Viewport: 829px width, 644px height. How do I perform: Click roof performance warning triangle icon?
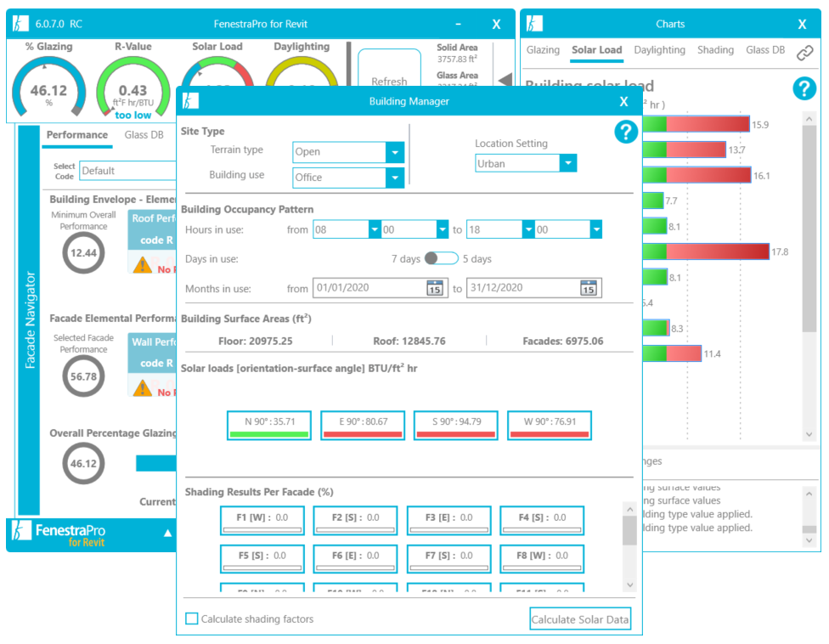143,265
